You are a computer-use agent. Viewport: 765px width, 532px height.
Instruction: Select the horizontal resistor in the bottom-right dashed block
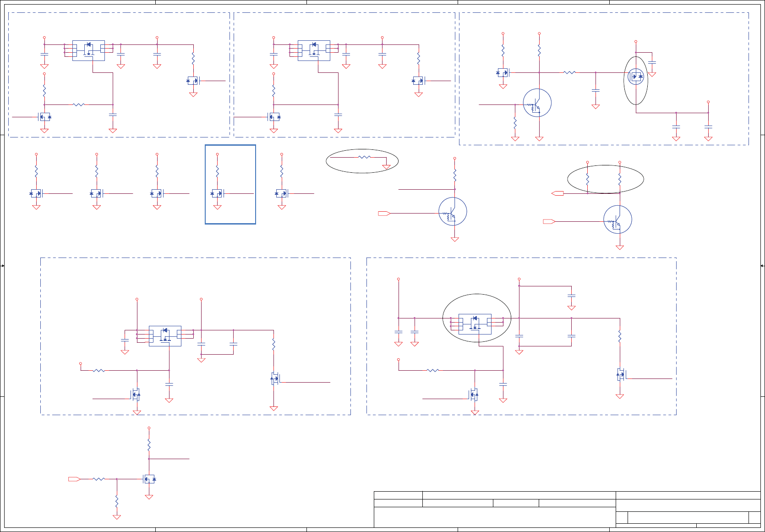click(x=432, y=370)
